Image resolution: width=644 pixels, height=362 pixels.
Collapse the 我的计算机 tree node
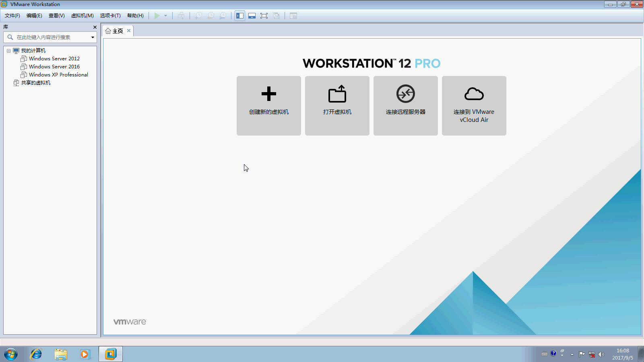8,51
